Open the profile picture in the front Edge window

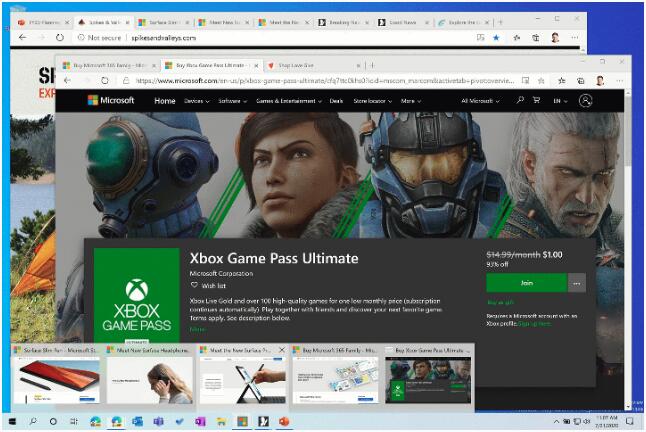pyautogui.click(x=600, y=81)
